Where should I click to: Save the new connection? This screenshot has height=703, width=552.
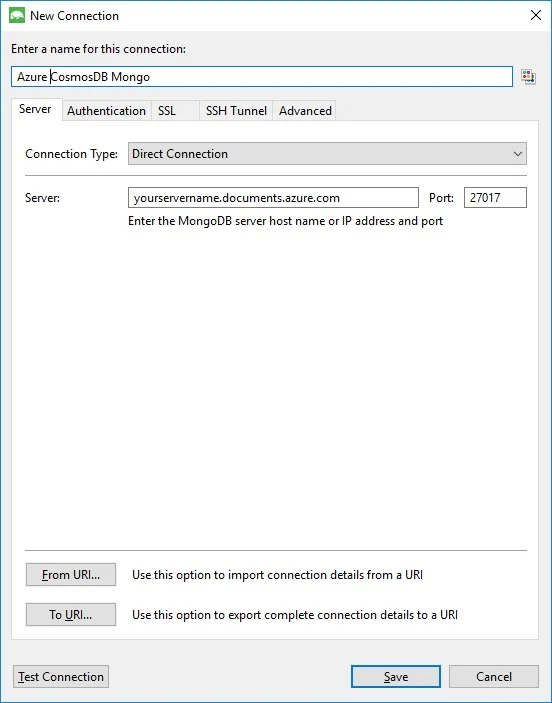pos(396,677)
